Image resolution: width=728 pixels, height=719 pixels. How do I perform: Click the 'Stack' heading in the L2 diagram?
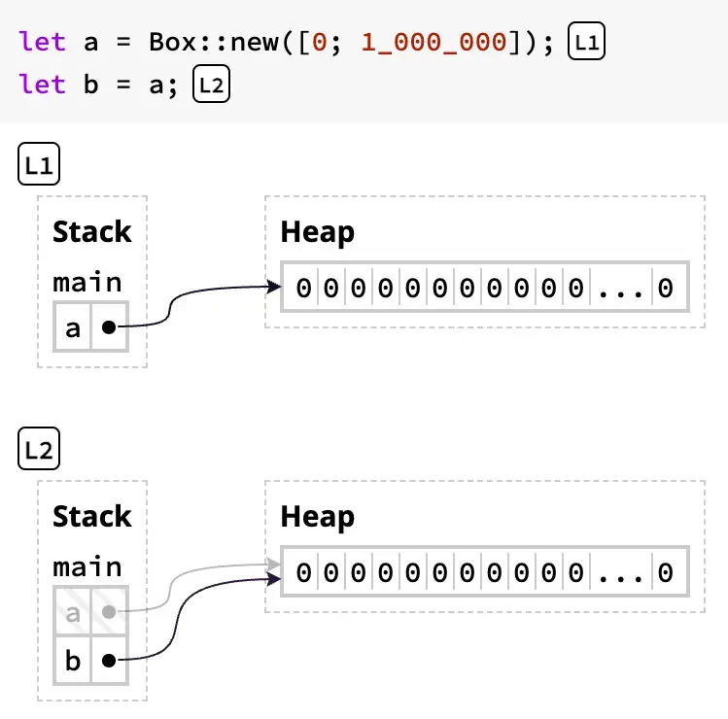tap(91, 516)
